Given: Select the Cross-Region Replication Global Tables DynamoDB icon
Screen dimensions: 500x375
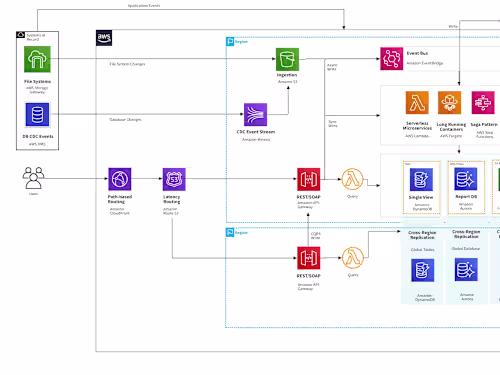Looking at the screenshot, I should 422,270.
